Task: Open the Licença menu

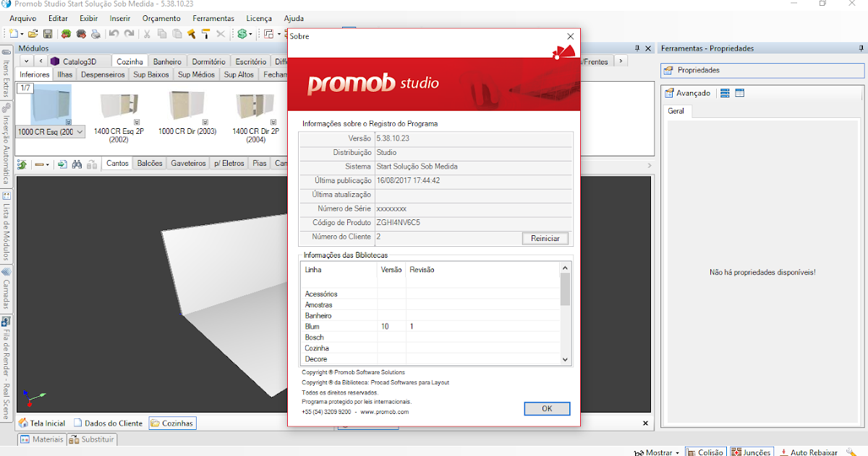Action: (x=259, y=18)
